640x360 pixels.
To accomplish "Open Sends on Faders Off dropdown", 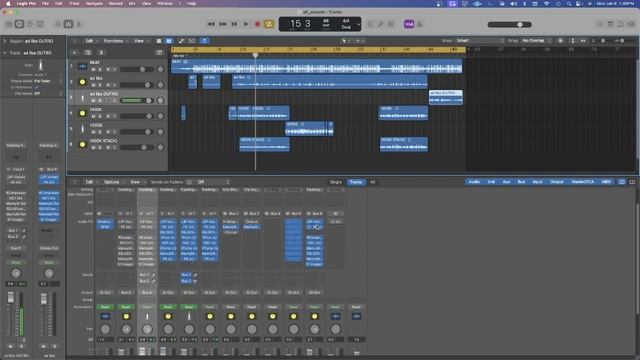I will point(212,182).
